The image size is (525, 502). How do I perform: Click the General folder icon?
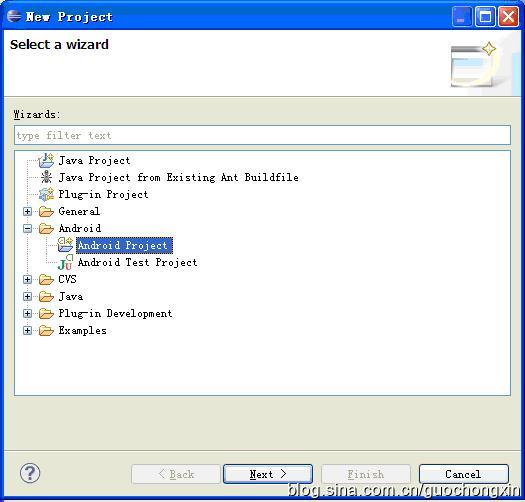(x=46, y=211)
